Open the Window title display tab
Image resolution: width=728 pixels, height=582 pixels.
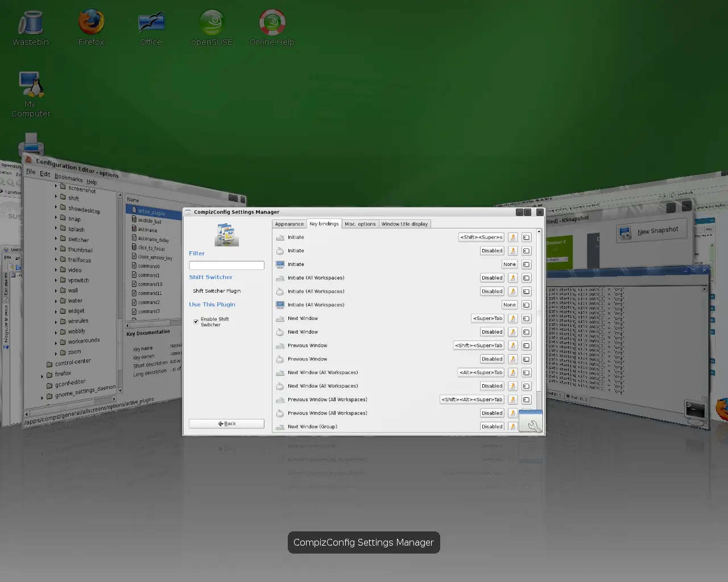(x=404, y=224)
